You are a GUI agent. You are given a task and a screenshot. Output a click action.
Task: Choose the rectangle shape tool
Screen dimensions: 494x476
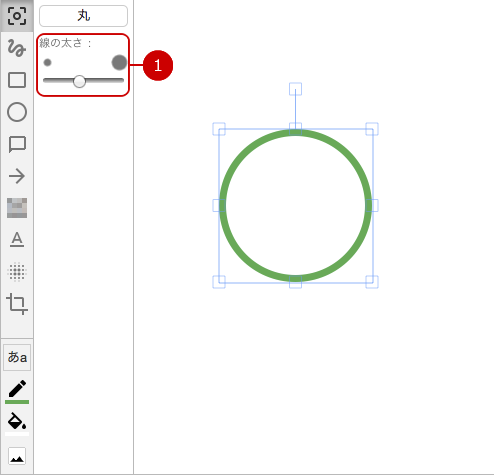pos(17,80)
